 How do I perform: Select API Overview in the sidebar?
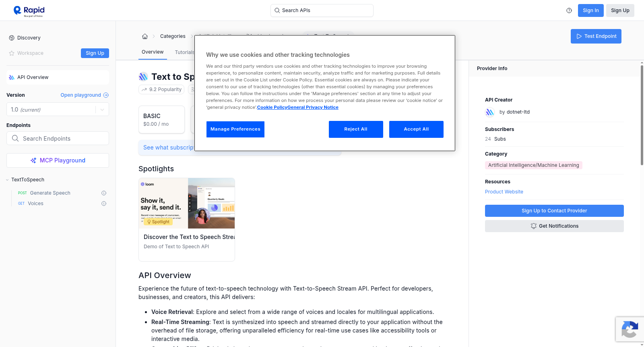(x=58, y=77)
